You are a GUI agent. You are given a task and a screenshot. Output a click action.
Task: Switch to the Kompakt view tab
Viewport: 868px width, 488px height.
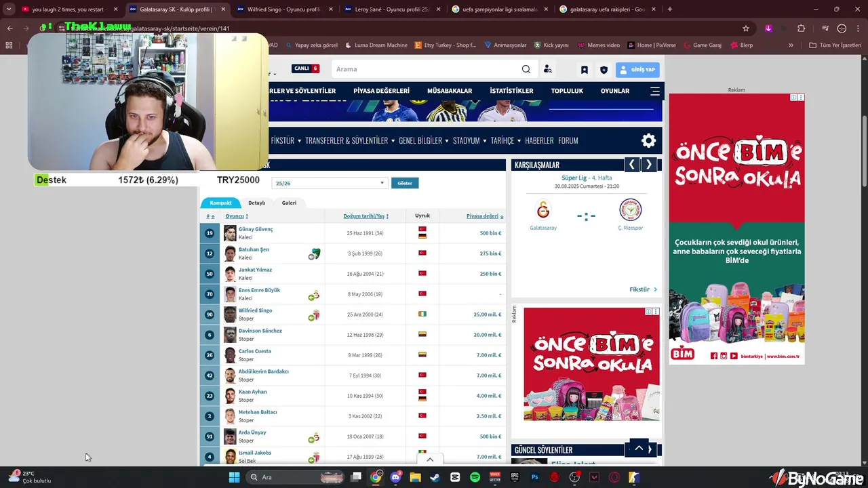[220, 203]
